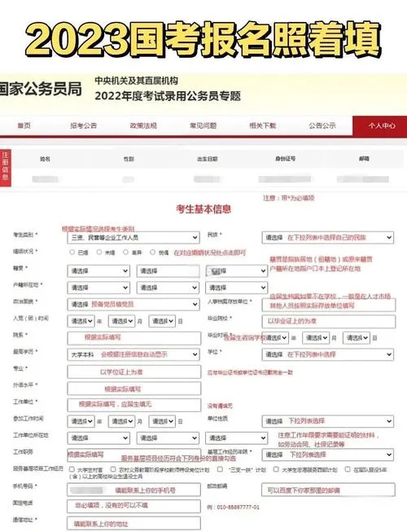Open the 政治面貌 dropdown

pyautogui.click(x=133, y=305)
